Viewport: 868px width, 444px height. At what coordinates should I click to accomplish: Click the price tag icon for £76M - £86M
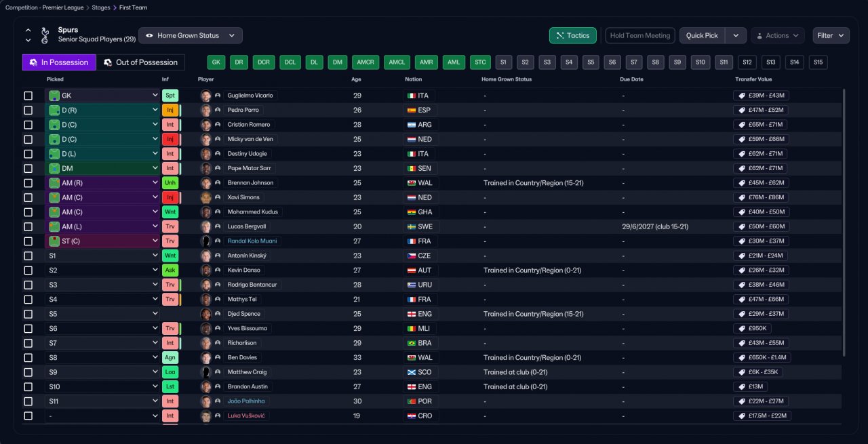[742, 198]
